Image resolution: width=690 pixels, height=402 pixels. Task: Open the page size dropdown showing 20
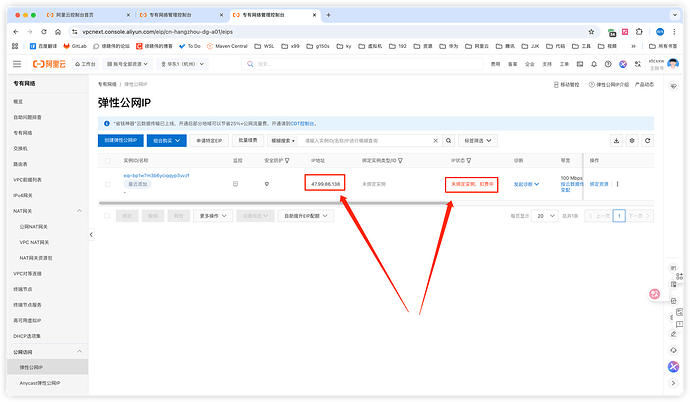[x=545, y=215]
